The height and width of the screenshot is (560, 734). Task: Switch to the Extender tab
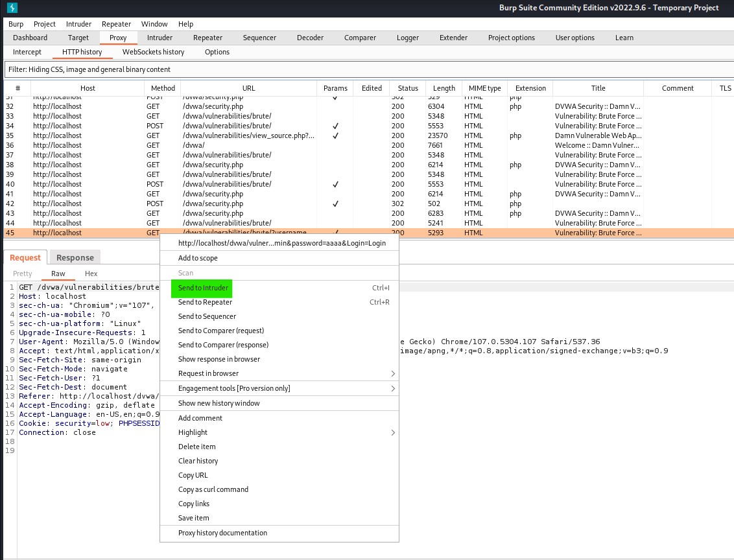tap(454, 38)
